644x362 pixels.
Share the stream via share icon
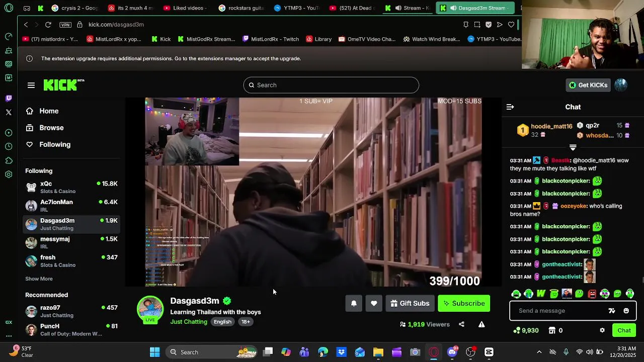[x=461, y=324]
